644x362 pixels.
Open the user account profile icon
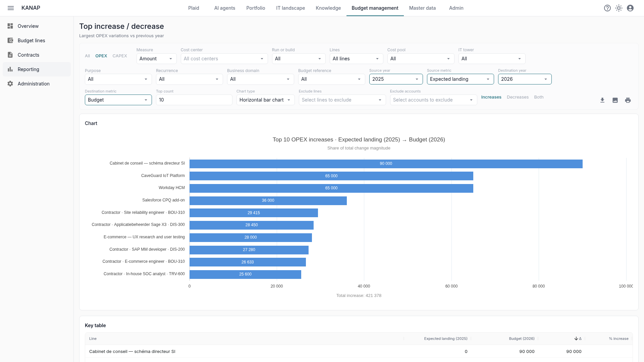[x=630, y=8]
